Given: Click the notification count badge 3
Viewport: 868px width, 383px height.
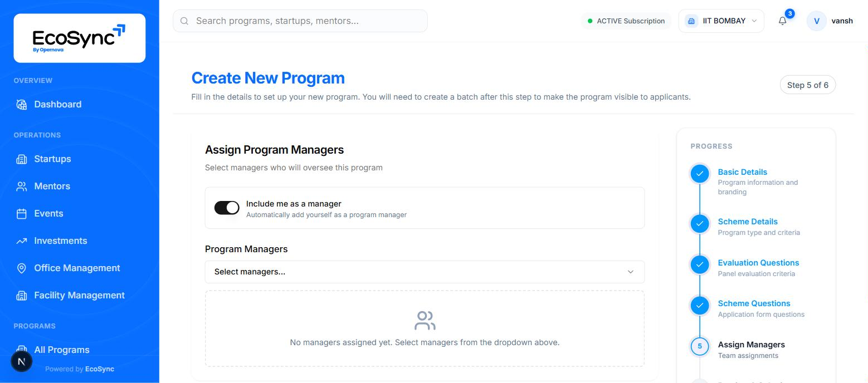Looking at the screenshot, I should click(789, 13).
